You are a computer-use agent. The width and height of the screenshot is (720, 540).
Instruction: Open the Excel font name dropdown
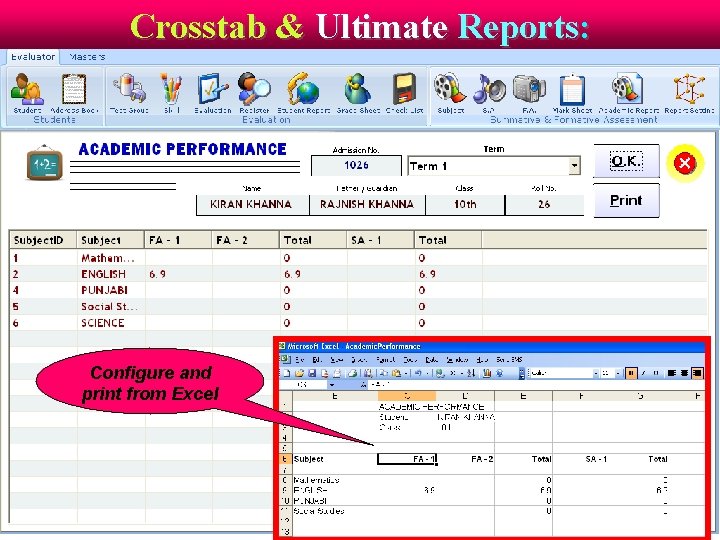[x=596, y=373]
